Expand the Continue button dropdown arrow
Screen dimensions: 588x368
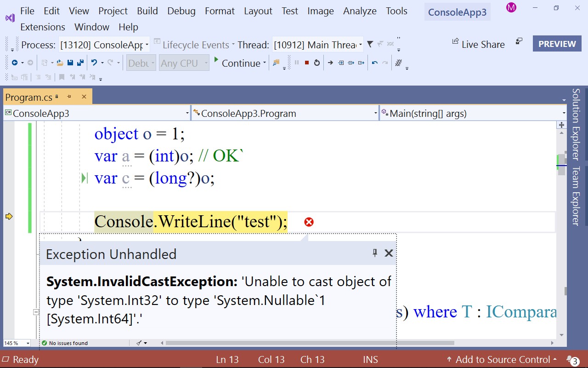(x=265, y=63)
